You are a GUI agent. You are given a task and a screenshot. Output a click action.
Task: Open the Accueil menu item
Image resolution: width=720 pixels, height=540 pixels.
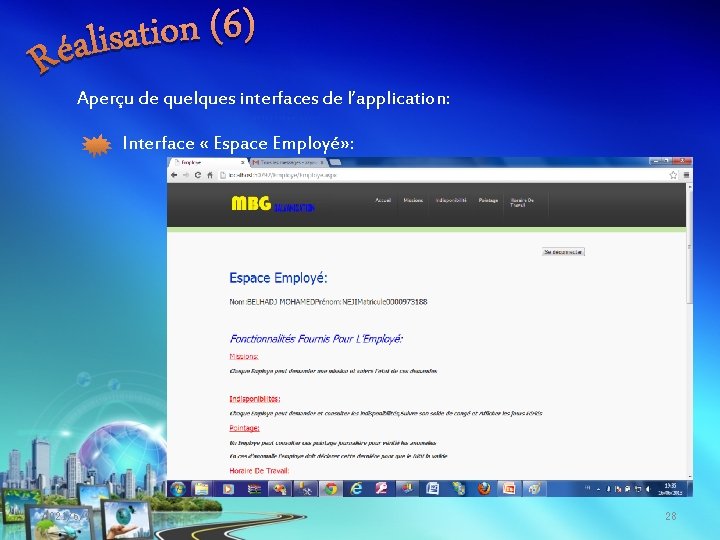pyautogui.click(x=383, y=200)
